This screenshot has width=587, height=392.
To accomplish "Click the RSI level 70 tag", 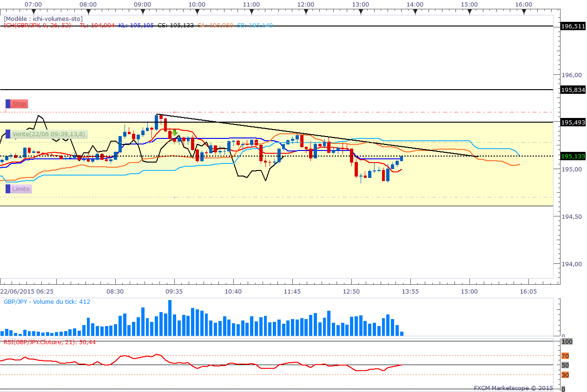I will 565,356.
